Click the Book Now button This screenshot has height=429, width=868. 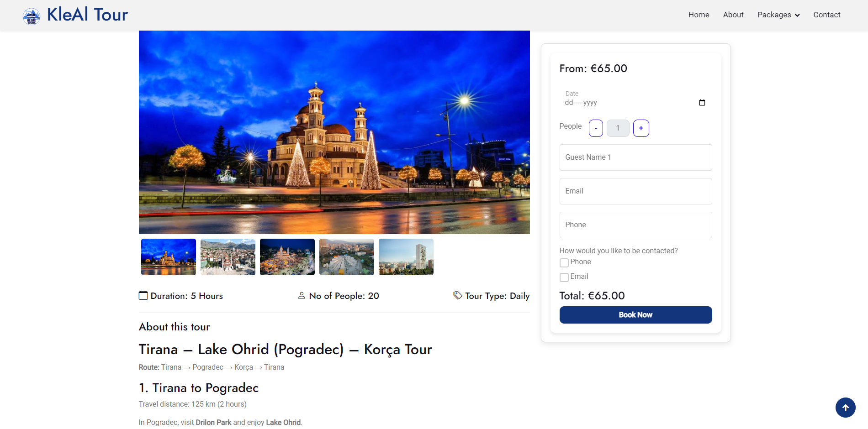coord(635,315)
